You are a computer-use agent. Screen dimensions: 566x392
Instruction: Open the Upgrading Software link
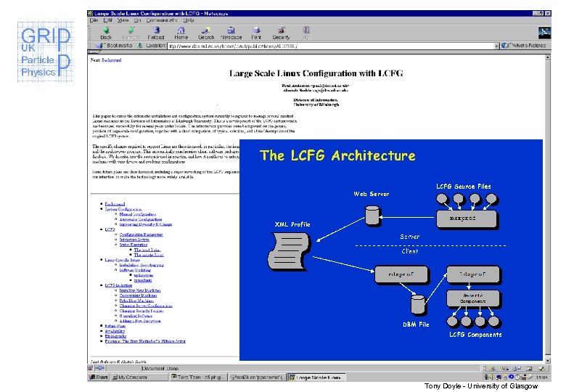pos(136,316)
